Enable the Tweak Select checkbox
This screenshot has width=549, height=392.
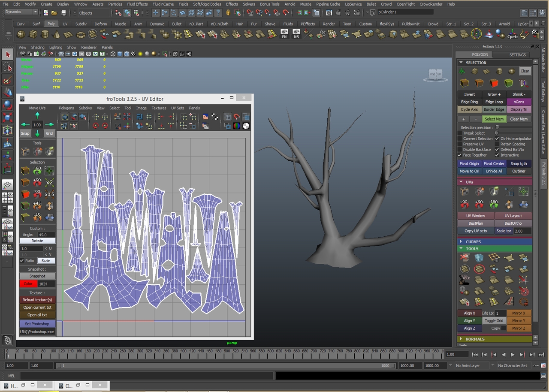(460, 133)
